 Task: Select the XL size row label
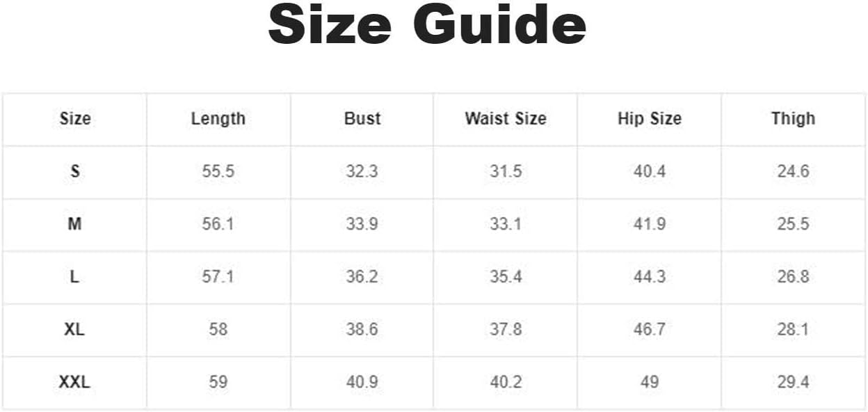(x=74, y=329)
